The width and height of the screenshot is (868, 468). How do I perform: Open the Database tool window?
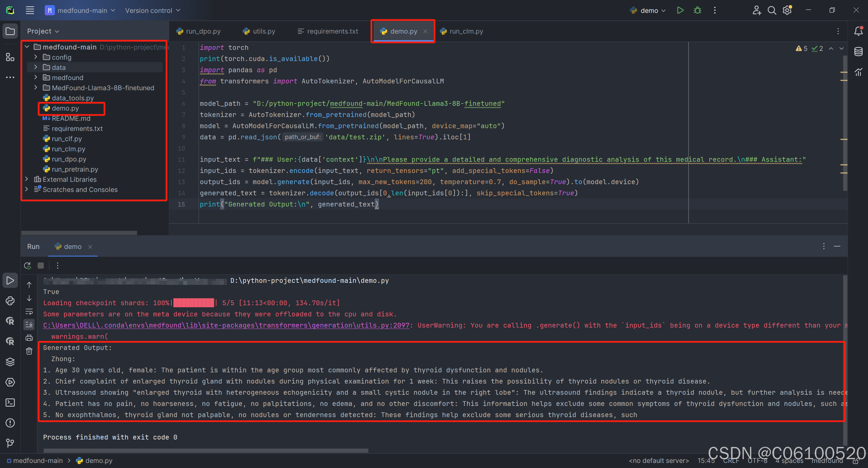coord(859,52)
